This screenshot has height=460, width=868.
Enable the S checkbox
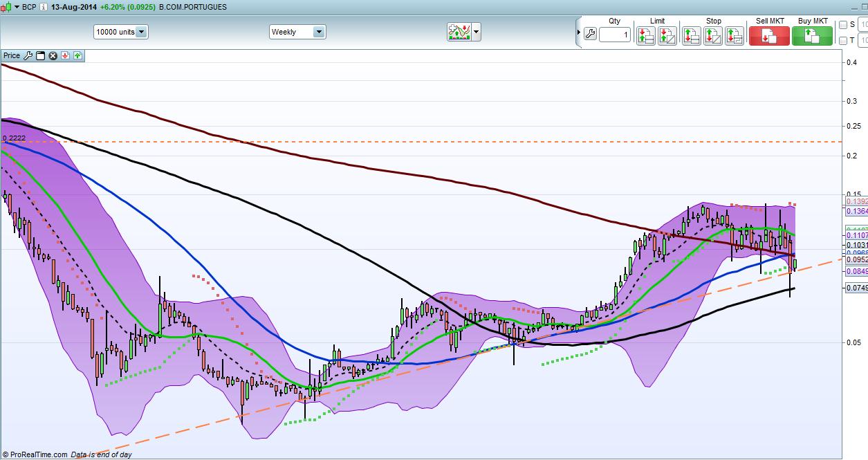[842, 25]
